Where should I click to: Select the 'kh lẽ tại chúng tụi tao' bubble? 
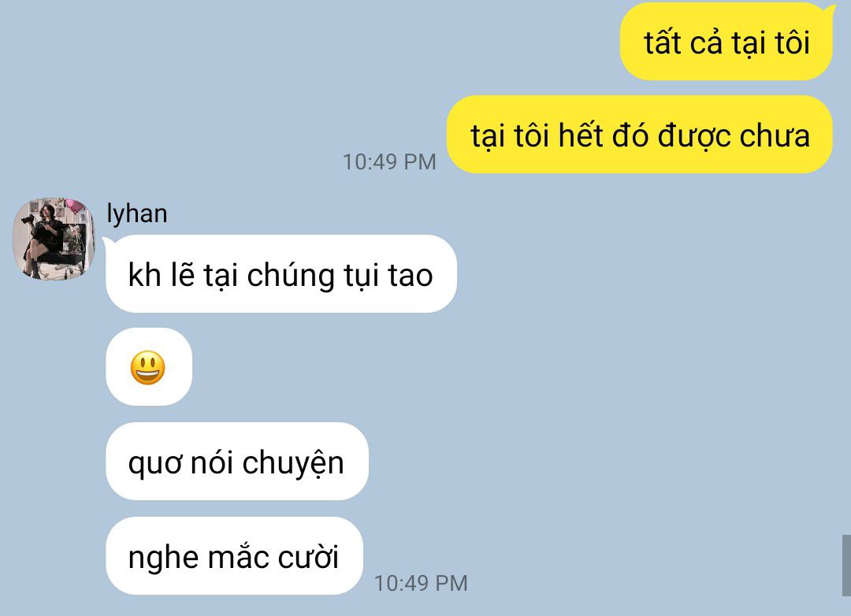click(x=281, y=274)
